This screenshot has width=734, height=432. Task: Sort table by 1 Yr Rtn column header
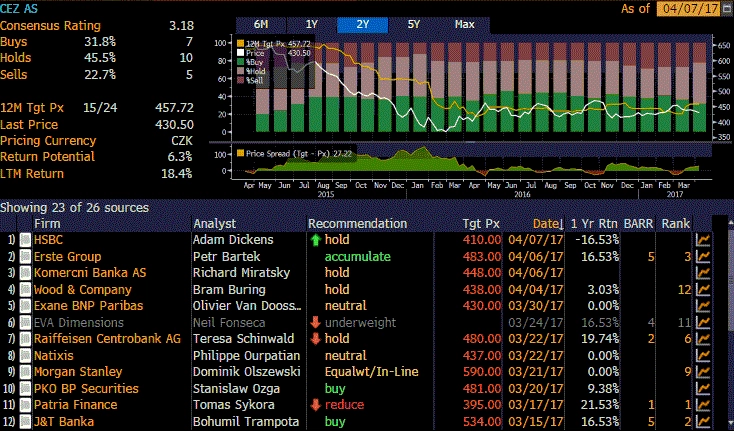[594, 224]
